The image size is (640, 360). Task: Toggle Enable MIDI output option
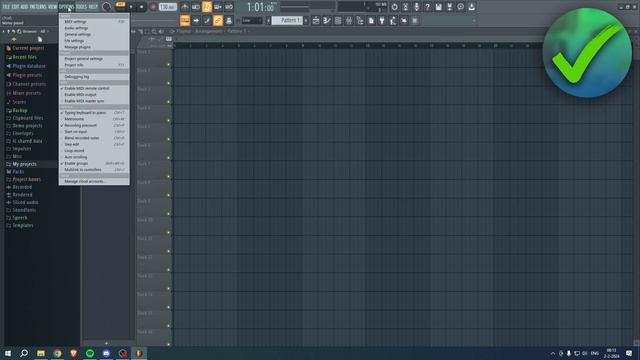click(94, 95)
